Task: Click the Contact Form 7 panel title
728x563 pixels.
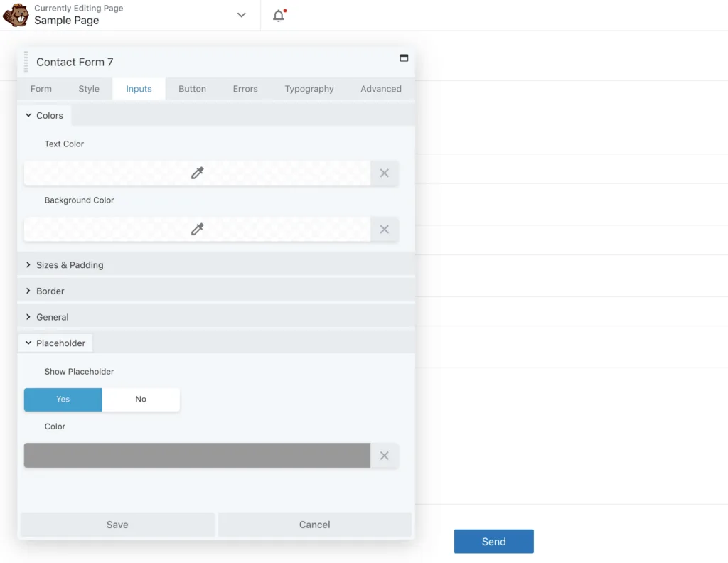Action: pos(75,62)
